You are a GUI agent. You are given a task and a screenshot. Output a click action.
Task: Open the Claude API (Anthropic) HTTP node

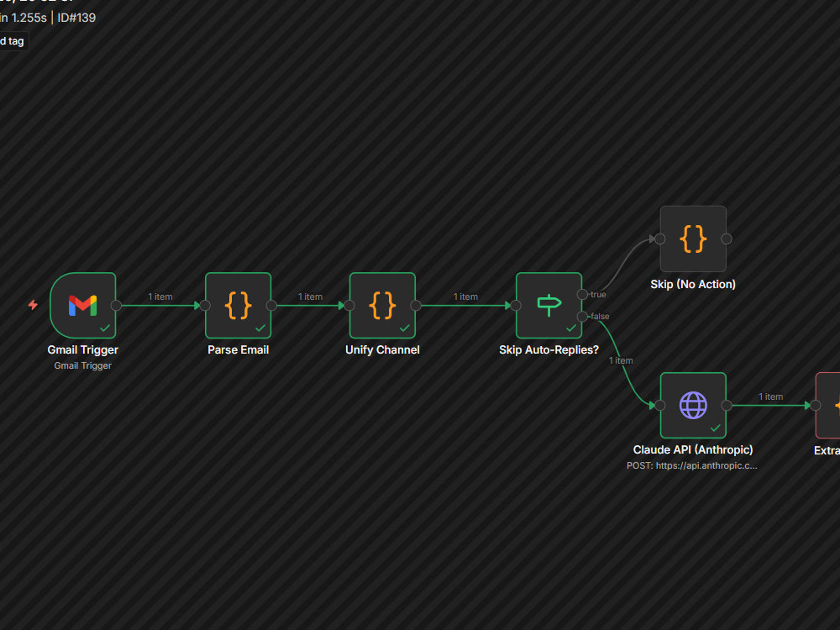(x=693, y=406)
